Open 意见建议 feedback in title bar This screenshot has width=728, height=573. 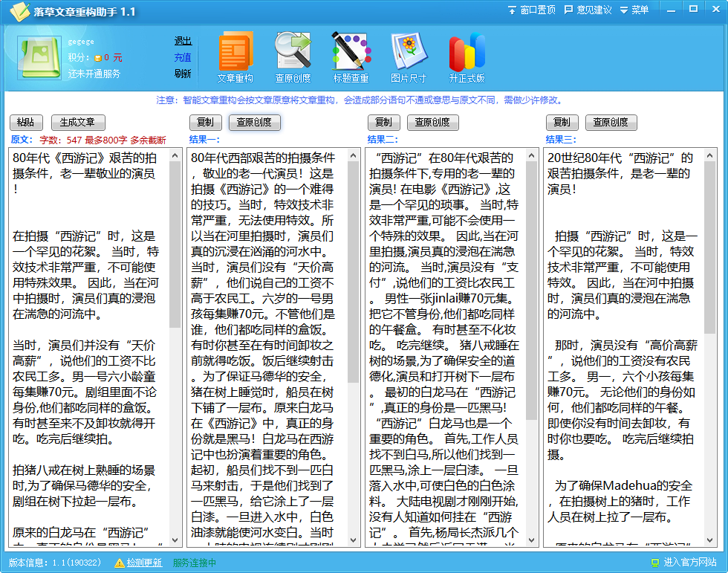point(588,10)
